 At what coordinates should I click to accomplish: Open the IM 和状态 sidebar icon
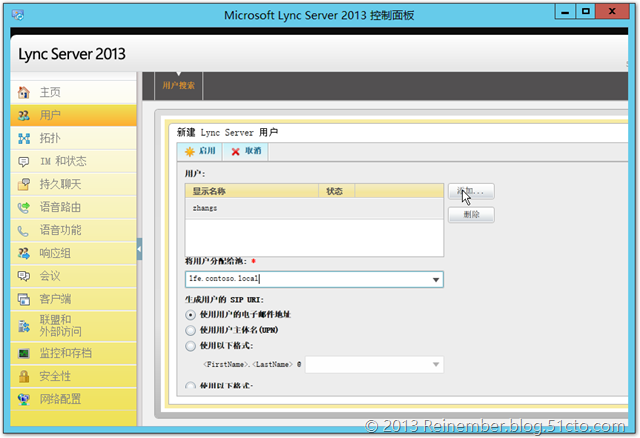(23, 161)
